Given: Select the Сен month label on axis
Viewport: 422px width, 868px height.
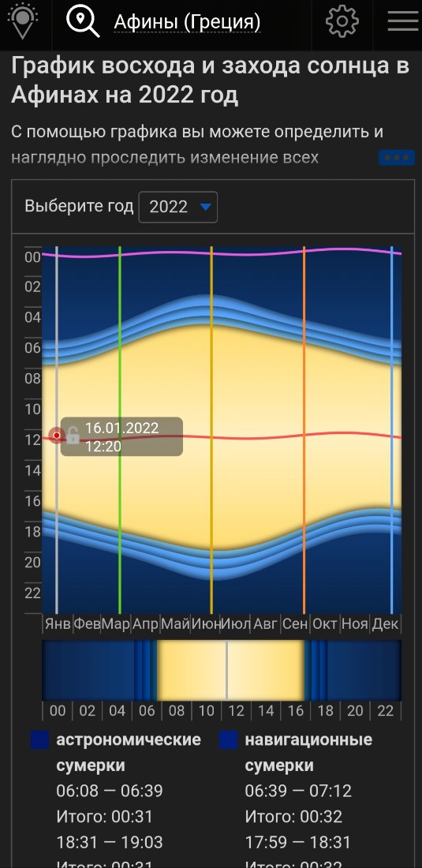Looking at the screenshot, I should [295, 624].
